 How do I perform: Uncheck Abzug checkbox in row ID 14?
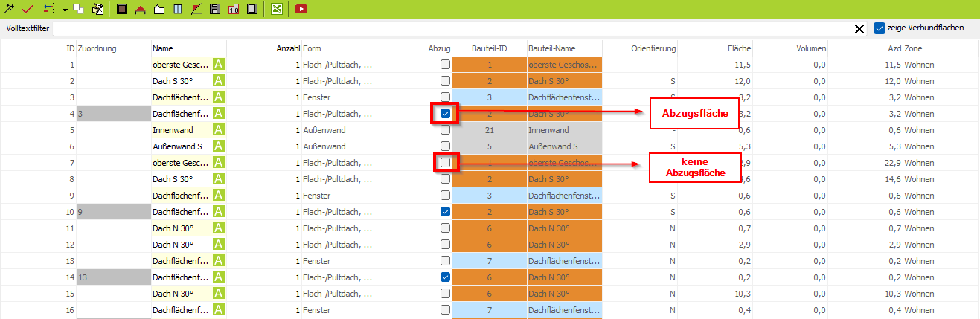click(445, 277)
